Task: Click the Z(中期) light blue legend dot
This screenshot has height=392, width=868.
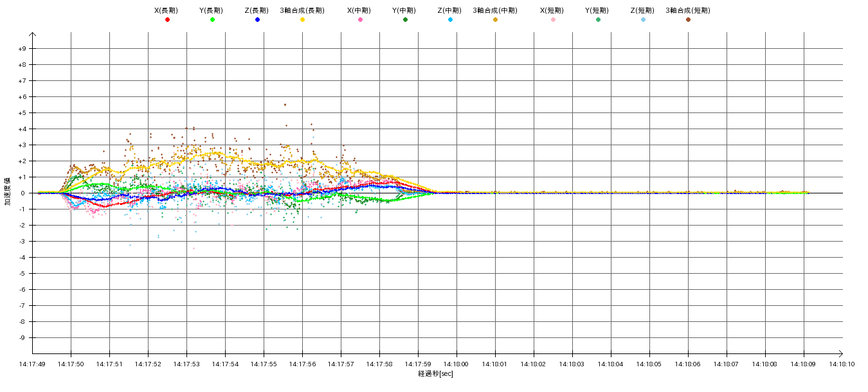Action: tap(450, 20)
